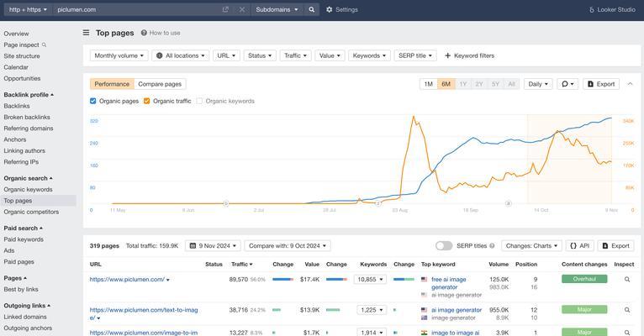The image size is (644, 336).
Task: Collapse the chart panel chevron
Action: [630, 84]
